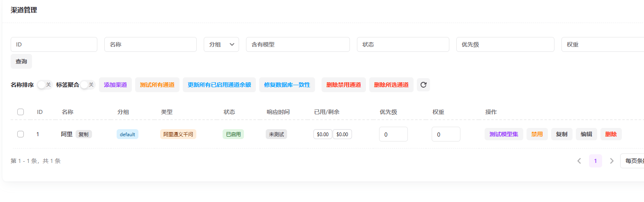Click the 阿里通义千问 type tag
The height and width of the screenshot is (202, 644).
(178, 134)
